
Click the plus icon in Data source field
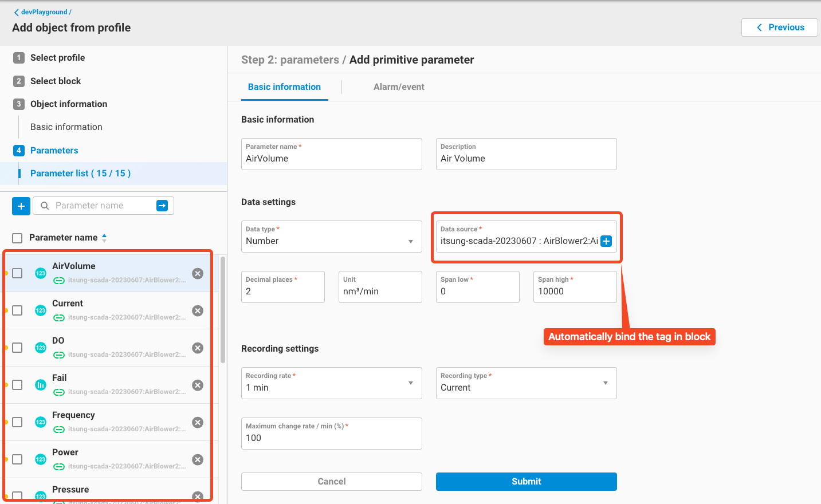point(606,241)
